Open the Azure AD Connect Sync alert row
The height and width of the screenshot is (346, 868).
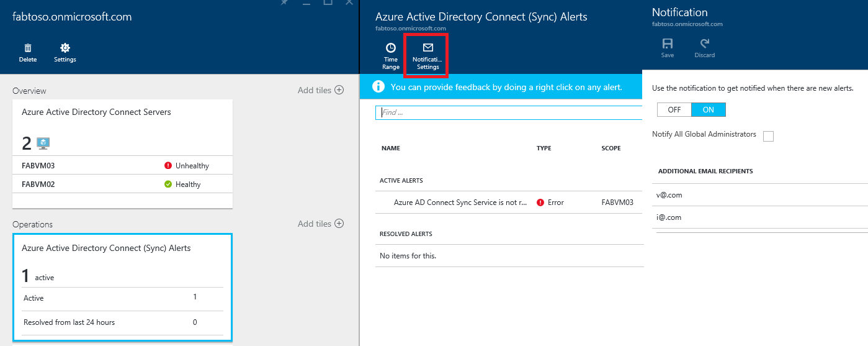click(460, 203)
